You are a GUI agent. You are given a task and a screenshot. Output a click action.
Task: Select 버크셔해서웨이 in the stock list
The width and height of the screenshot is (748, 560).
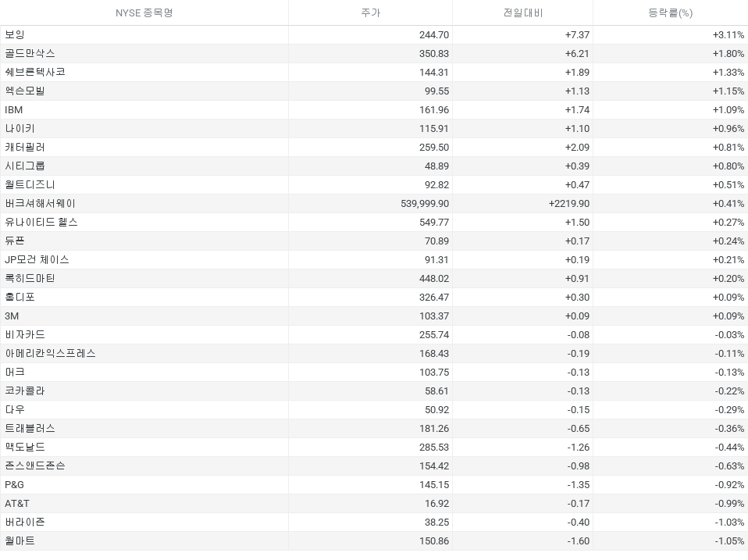(x=40, y=203)
